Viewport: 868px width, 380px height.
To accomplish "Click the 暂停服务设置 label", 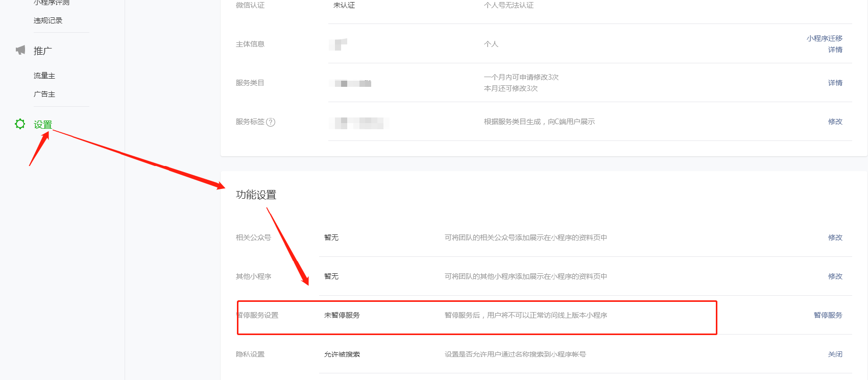I will (x=257, y=315).
